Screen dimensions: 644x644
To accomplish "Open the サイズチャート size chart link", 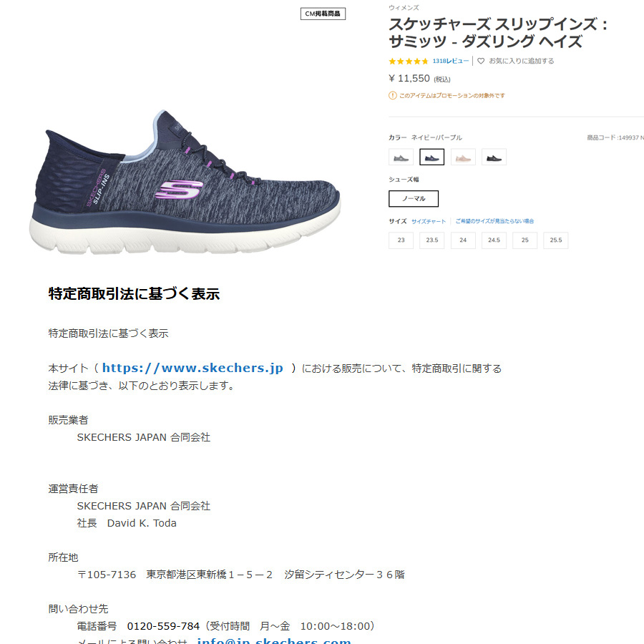I will coord(429,221).
